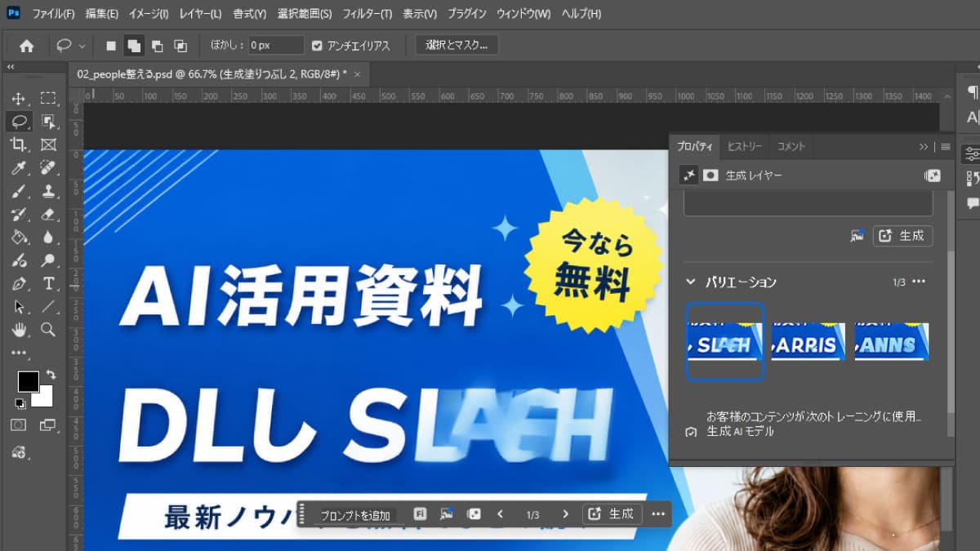The height and width of the screenshot is (551, 980).
Task: Select the Spot Healing Brush tool
Action: (x=48, y=168)
